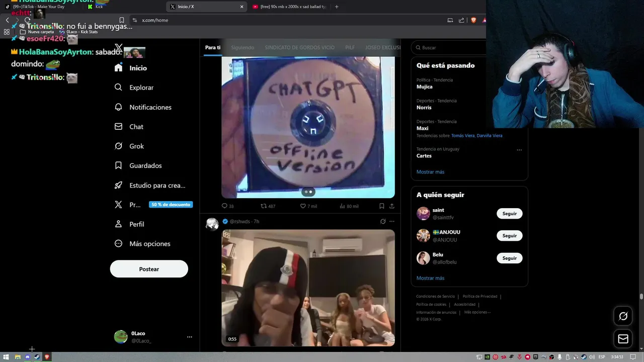Click the X logo above the sidebar
This screenshot has width=644, height=362.
tap(118, 48)
